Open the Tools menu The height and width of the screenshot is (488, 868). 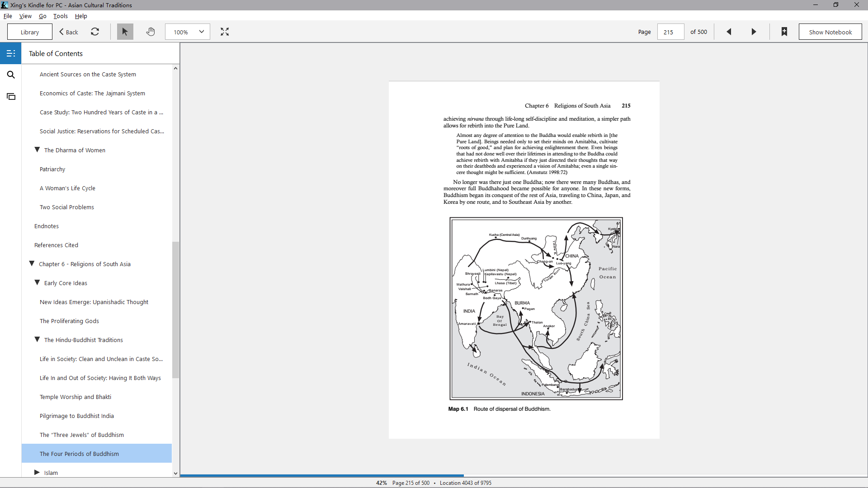(x=61, y=16)
